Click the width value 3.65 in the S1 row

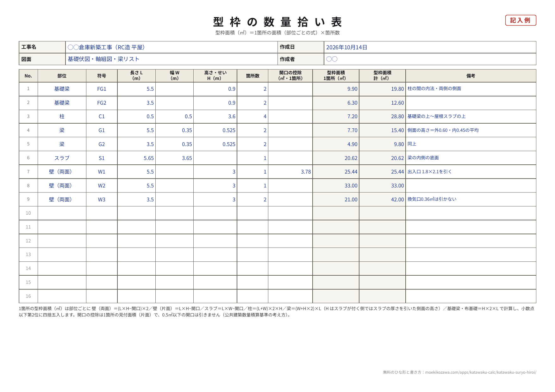tap(187, 158)
